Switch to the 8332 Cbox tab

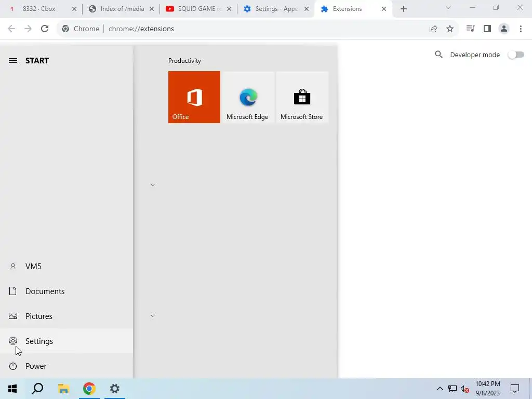click(x=42, y=9)
